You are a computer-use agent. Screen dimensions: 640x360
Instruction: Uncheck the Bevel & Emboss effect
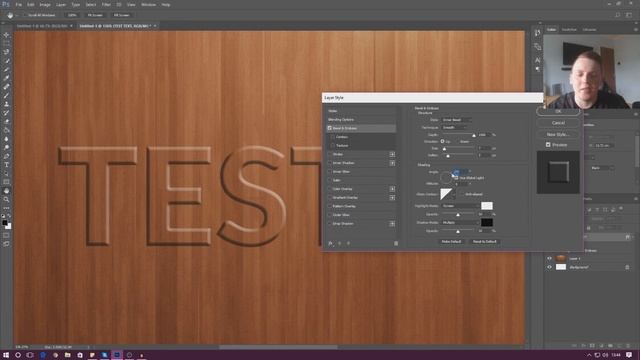point(329,128)
